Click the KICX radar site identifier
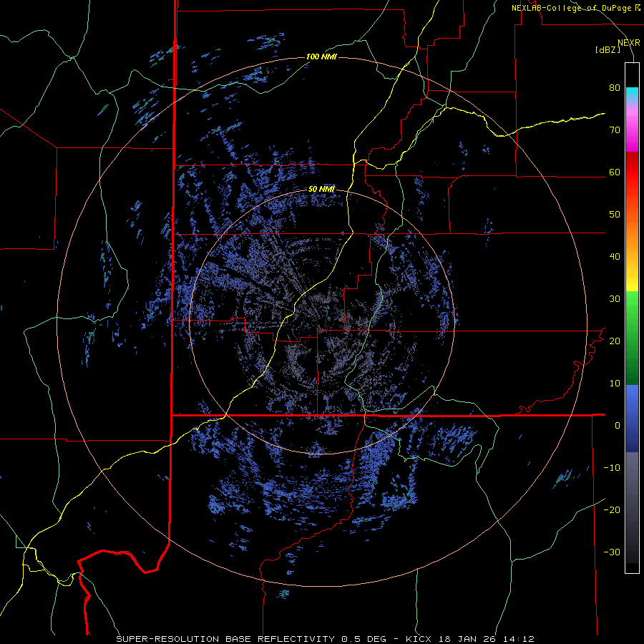The width and height of the screenshot is (644, 644). click(419, 639)
